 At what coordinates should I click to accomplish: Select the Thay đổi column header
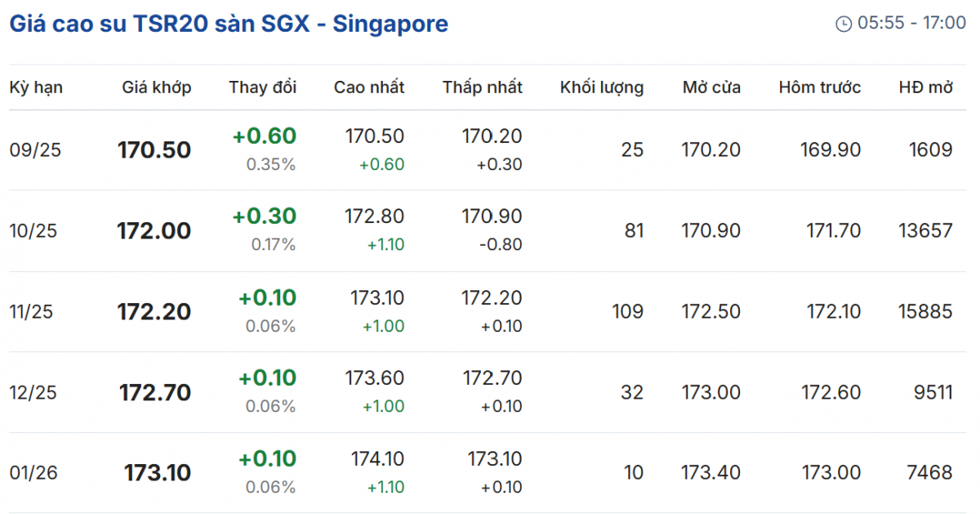[x=263, y=87]
